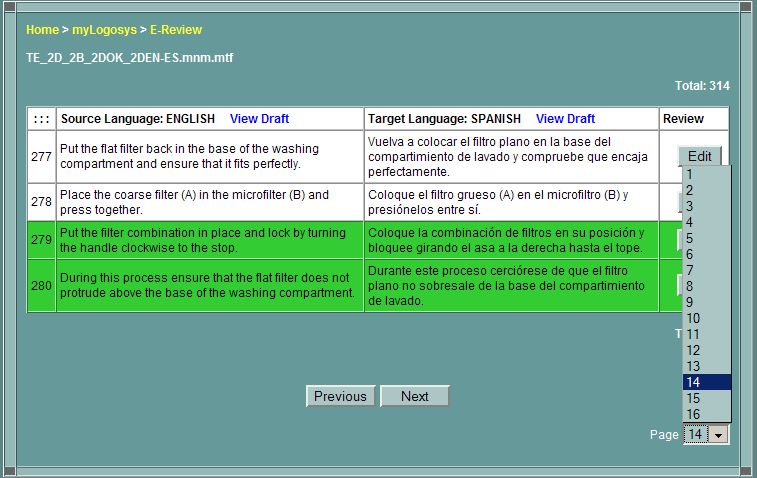The width and height of the screenshot is (757, 478).
Task: Click the Spanish translation of segment 279
Action: tap(509, 240)
